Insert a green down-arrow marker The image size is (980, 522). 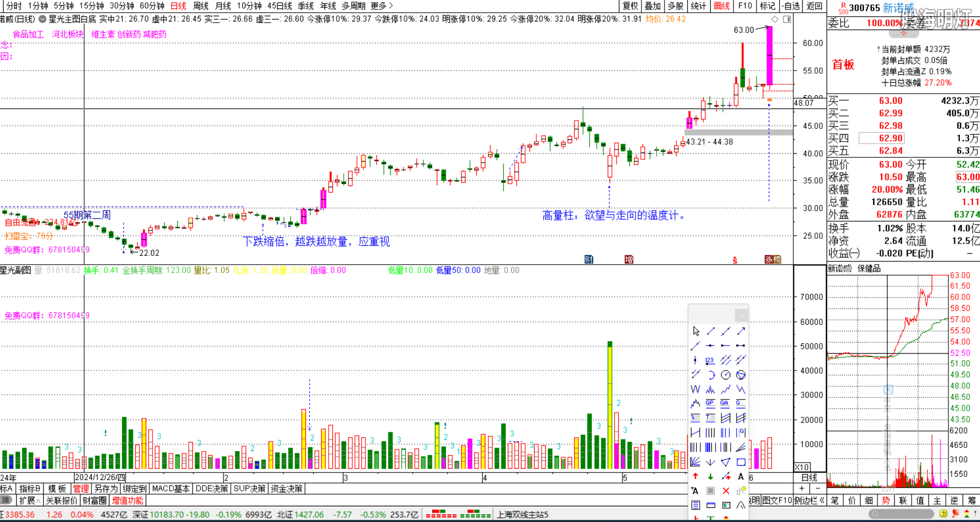pyautogui.click(x=710, y=477)
